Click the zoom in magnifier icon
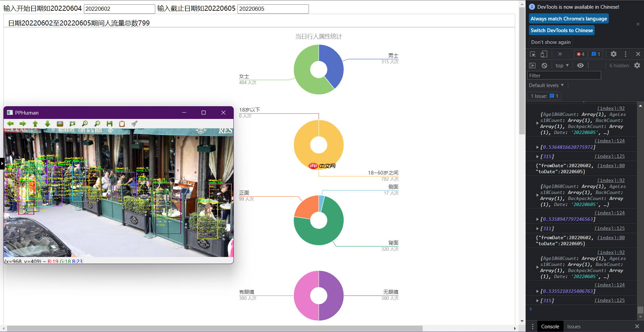 (x=85, y=124)
